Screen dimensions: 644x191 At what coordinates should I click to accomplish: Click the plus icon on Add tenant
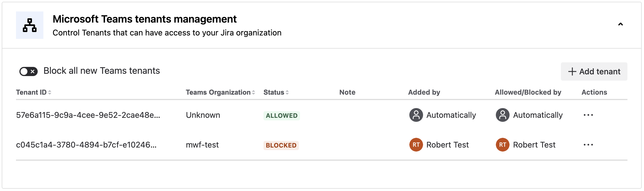click(572, 71)
